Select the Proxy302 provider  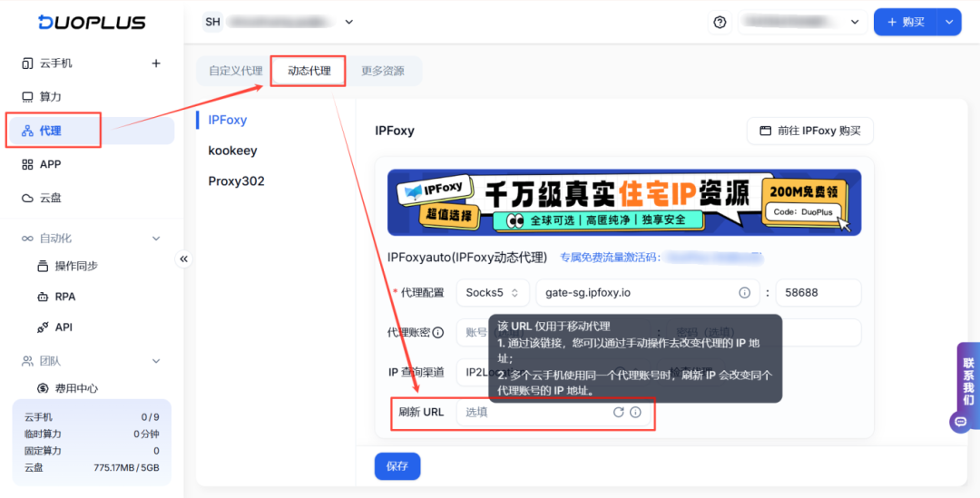[236, 181]
